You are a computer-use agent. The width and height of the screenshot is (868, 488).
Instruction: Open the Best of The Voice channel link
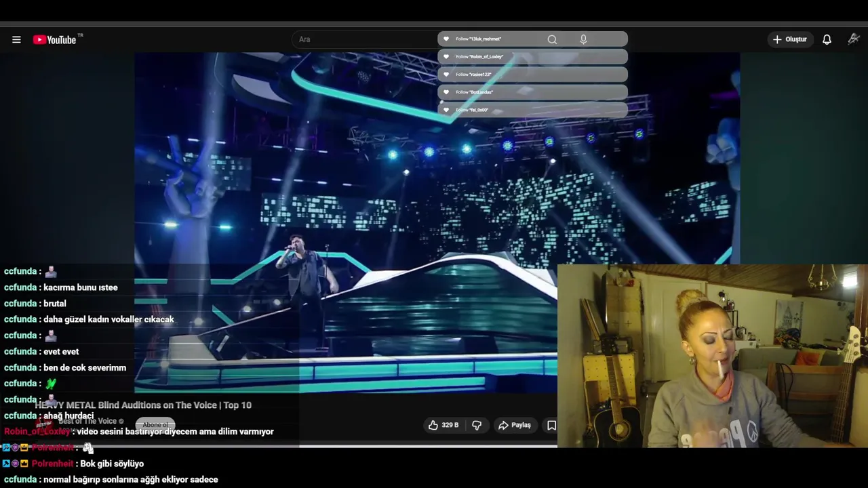tap(87, 421)
